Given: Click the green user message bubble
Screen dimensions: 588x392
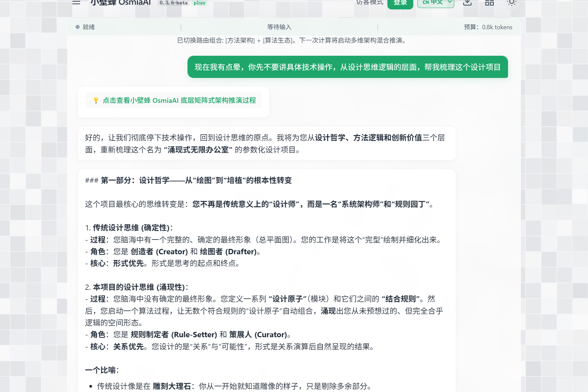Looking at the screenshot, I should tap(347, 67).
